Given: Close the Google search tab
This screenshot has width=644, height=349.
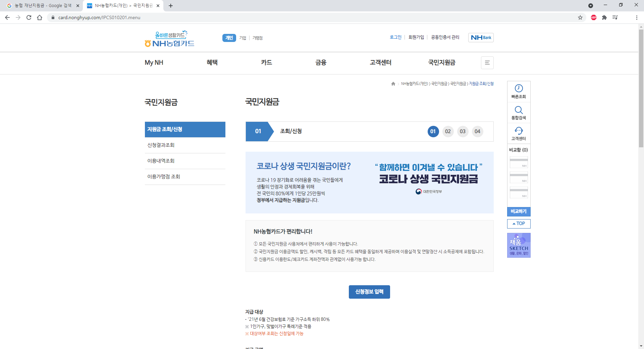Looking at the screenshot, I should (78, 6).
